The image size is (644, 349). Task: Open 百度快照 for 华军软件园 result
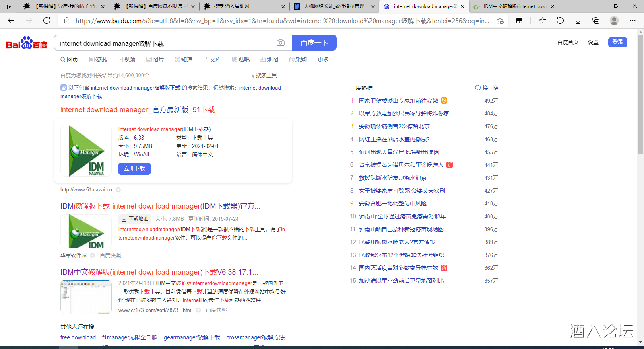tap(110, 255)
